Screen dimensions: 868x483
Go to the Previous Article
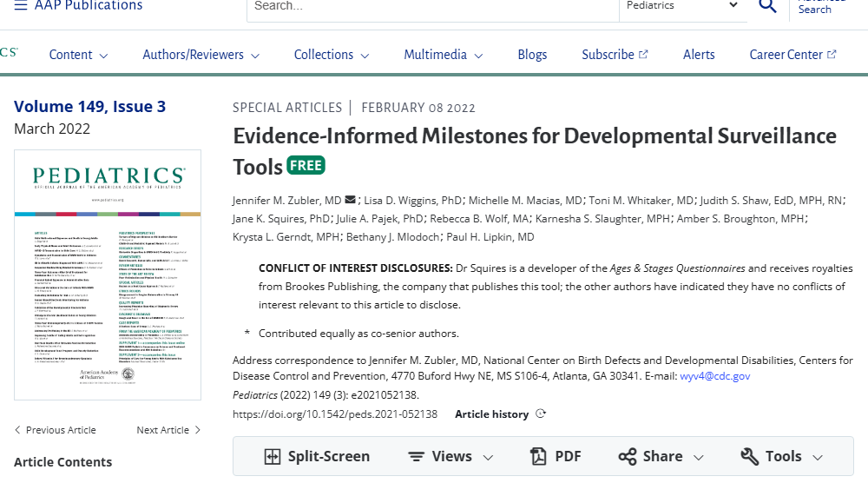tap(55, 430)
